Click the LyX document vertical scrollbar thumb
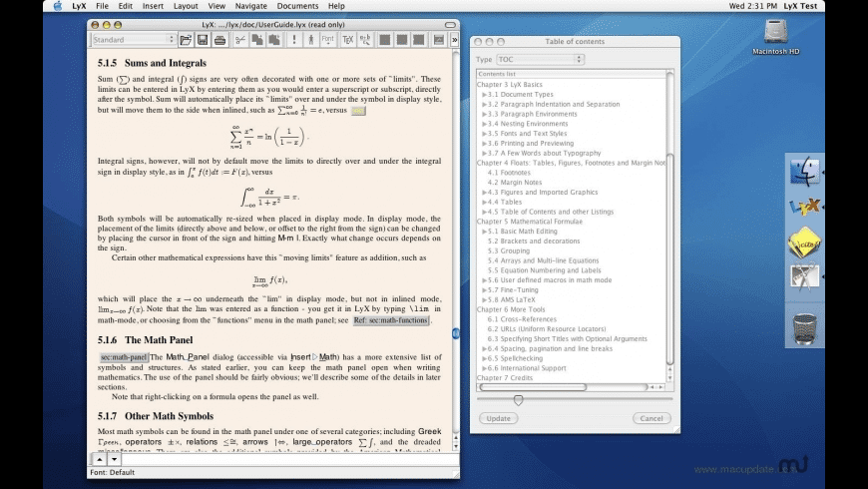Viewport: 868px width, 489px height. [x=455, y=333]
